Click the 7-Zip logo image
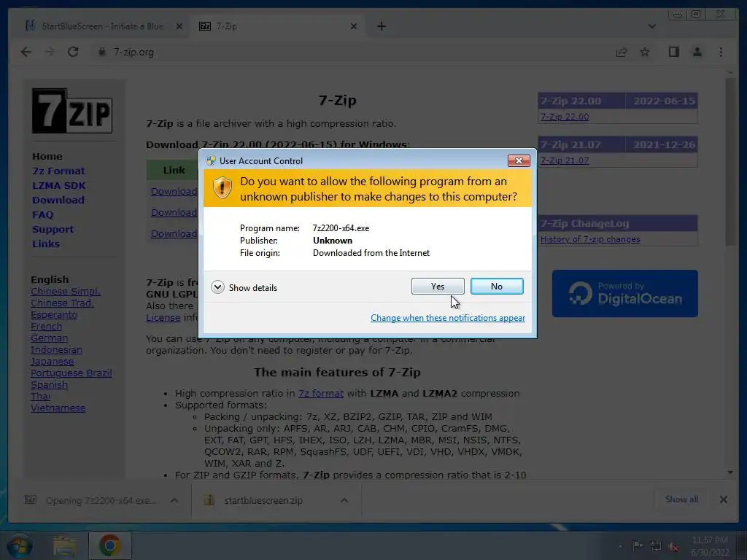 (x=72, y=111)
